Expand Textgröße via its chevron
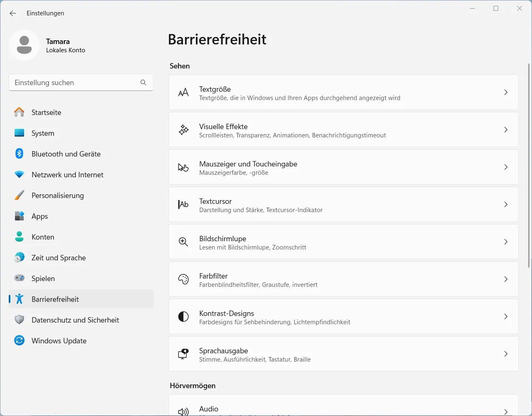This screenshot has height=416, width=532. (x=506, y=92)
